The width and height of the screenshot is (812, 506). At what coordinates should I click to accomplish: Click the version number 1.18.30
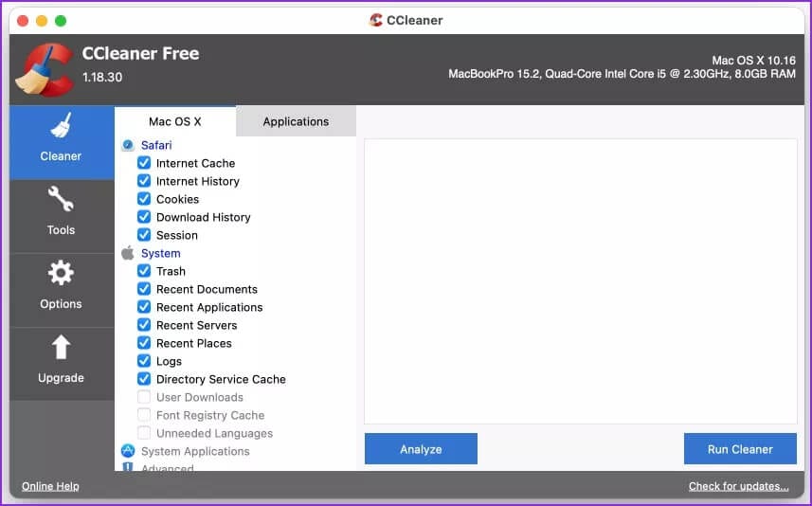point(102,77)
